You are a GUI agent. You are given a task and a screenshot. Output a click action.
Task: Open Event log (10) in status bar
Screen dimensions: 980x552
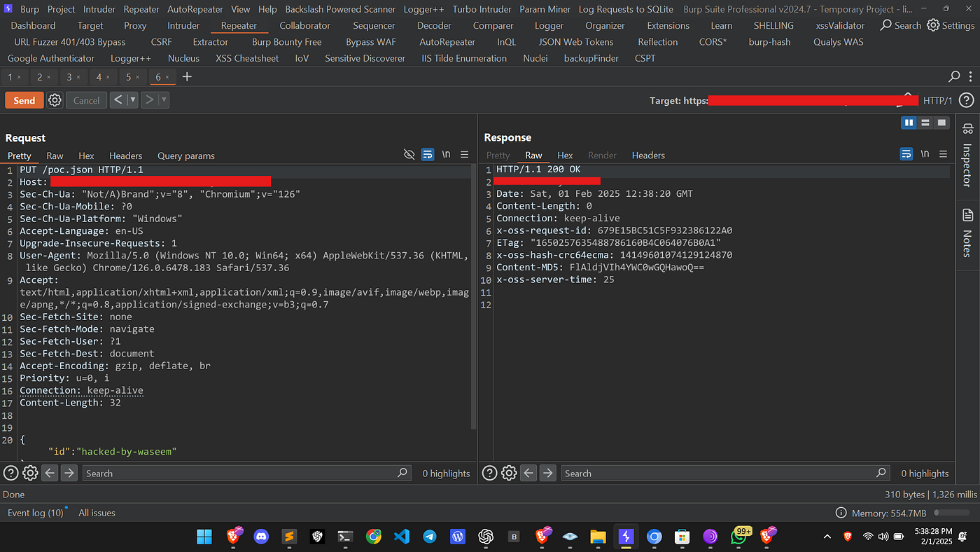36,513
